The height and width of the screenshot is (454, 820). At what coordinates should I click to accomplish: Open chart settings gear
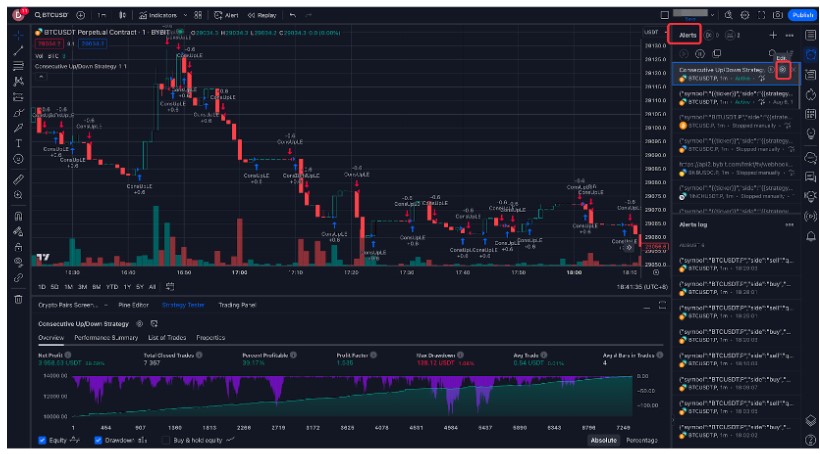(745, 15)
